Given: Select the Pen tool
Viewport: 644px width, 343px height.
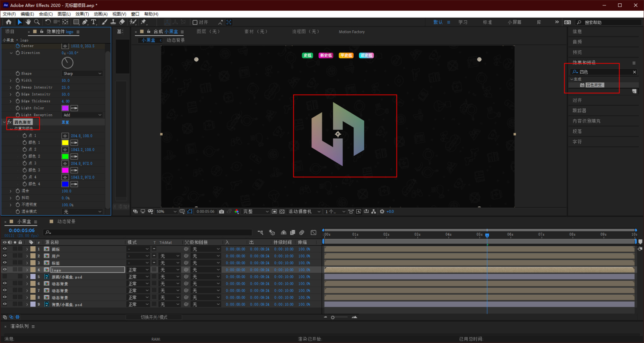Looking at the screenshot, I should 85,22.
